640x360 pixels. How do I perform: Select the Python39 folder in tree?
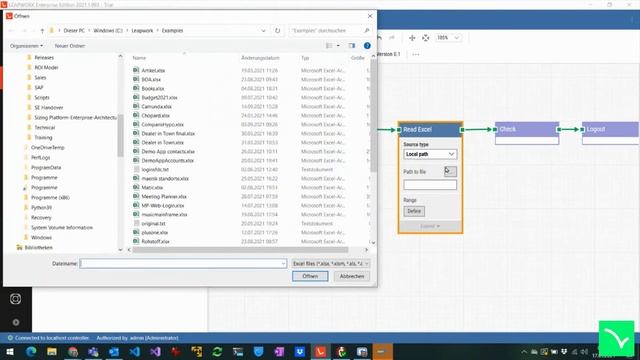pyautogui.click(x=41, y=207)
